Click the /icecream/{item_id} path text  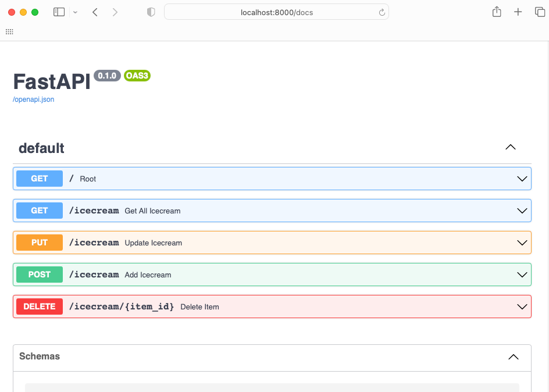[122, 307]
